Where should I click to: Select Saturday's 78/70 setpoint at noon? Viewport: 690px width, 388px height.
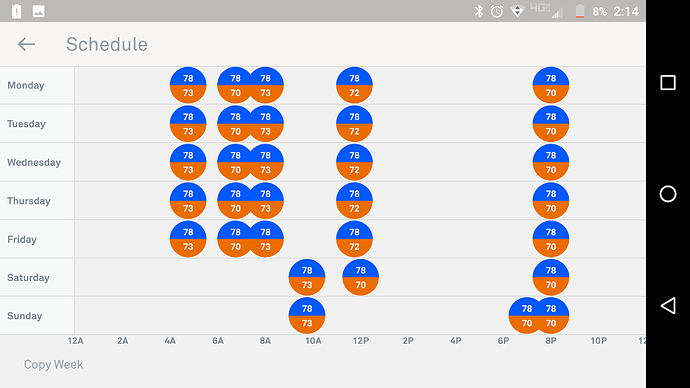click(360, 277)
